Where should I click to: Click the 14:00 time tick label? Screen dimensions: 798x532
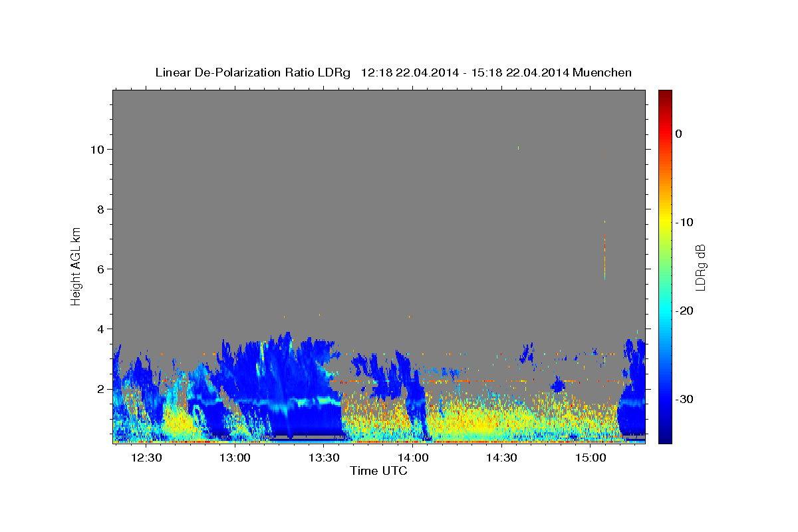[412, 458]
